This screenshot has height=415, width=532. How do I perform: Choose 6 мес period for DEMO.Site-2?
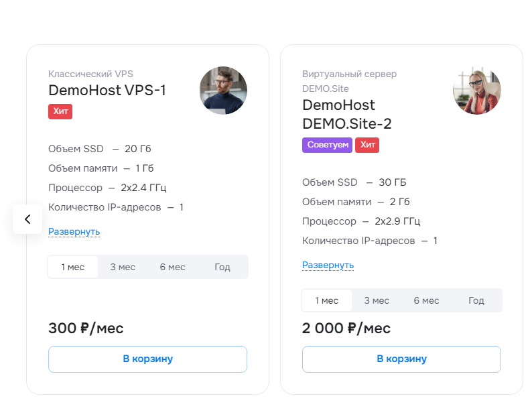(x=427, y=300)
